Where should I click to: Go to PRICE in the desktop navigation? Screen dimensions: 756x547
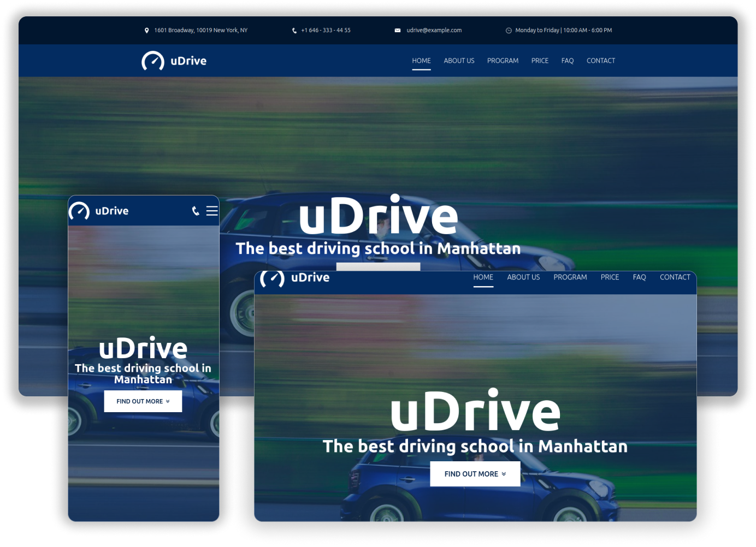point(540,61)
